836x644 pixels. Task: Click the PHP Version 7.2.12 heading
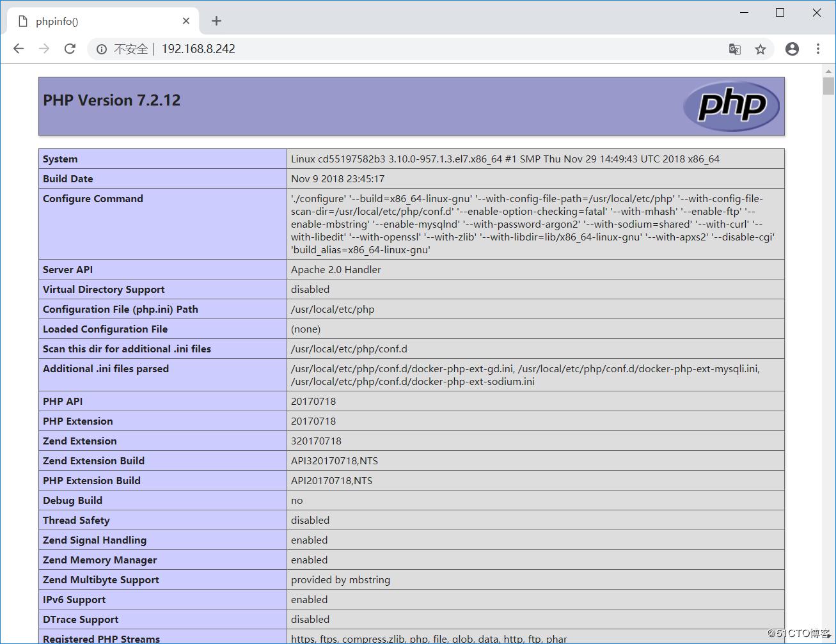(112, 100)
